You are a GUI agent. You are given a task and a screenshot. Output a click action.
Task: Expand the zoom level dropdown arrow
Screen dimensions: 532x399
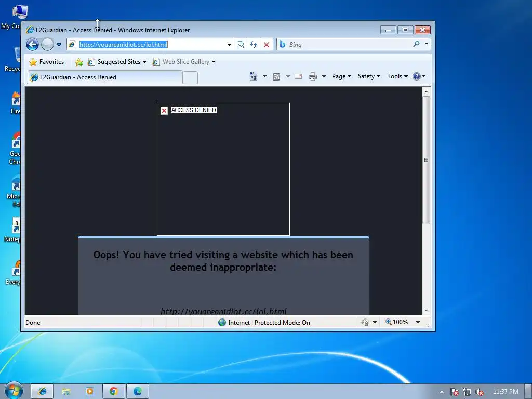coord(418,322)
